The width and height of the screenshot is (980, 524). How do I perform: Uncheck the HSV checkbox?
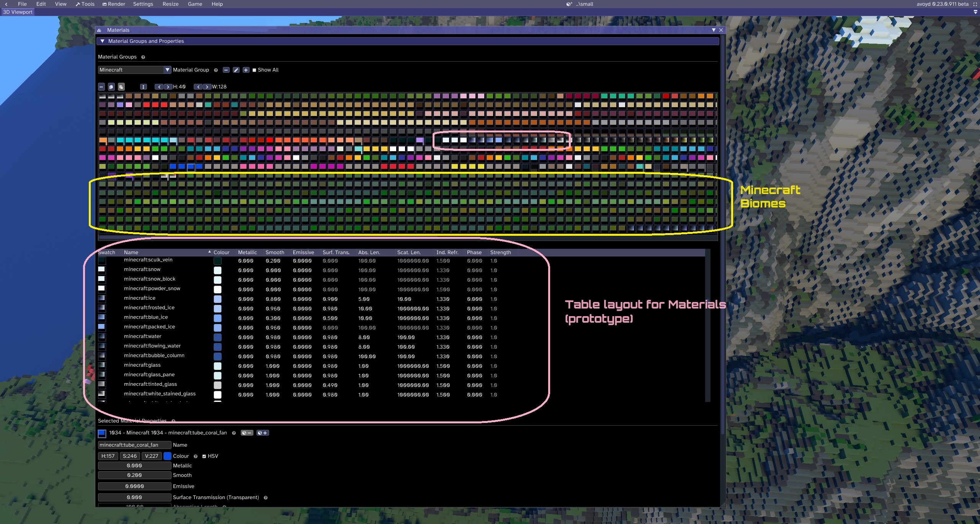tap(204, 456)
